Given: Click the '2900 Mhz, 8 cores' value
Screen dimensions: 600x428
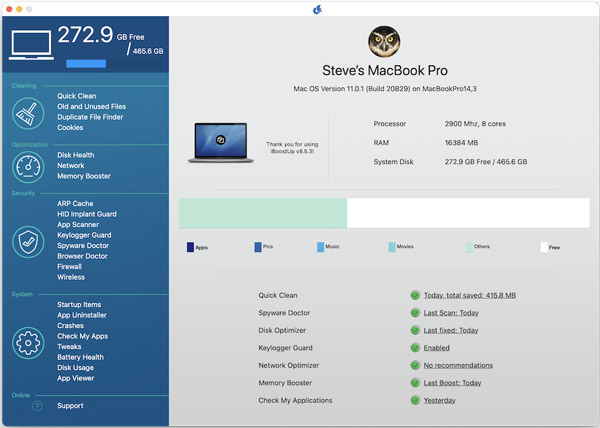Looking at the screenshot, I should pyautogui.click(x=475, y=124).
